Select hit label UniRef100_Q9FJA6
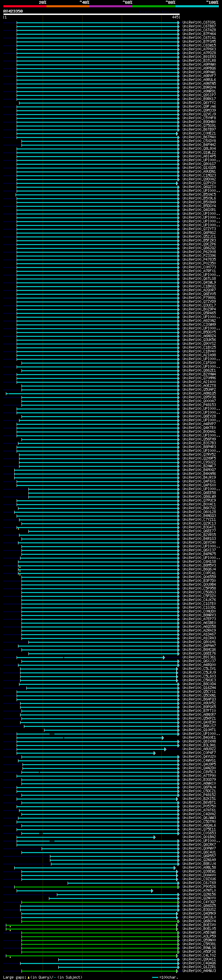This screenshot has width=222, height=980. pyautogui.click(x=199, y=106)
